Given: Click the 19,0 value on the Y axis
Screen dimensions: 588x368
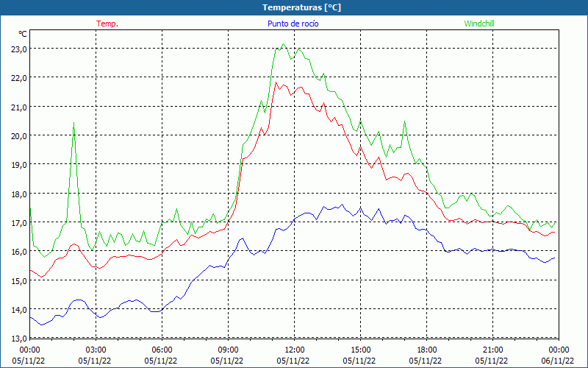Looking at the screenshot, I should click(x=19, y=164).
